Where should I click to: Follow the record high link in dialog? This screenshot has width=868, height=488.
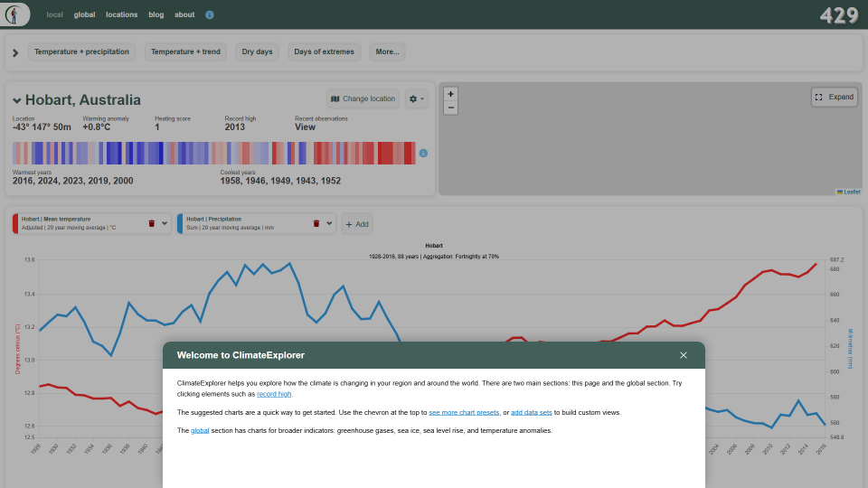pos(274,394)
